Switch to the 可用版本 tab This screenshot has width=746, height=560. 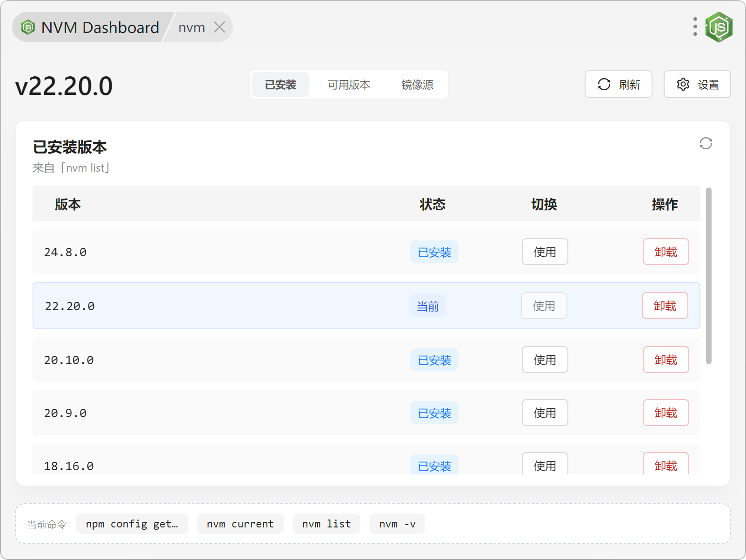point(348,85)
